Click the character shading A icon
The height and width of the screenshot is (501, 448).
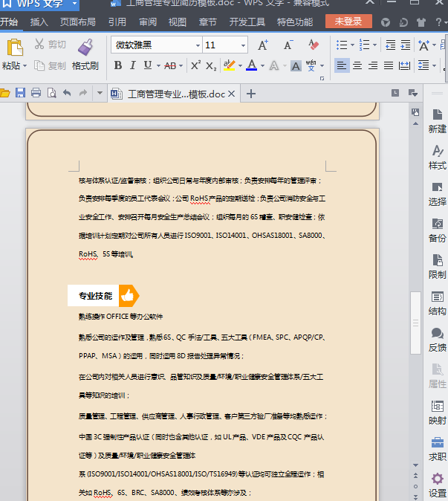pos(296,66)
